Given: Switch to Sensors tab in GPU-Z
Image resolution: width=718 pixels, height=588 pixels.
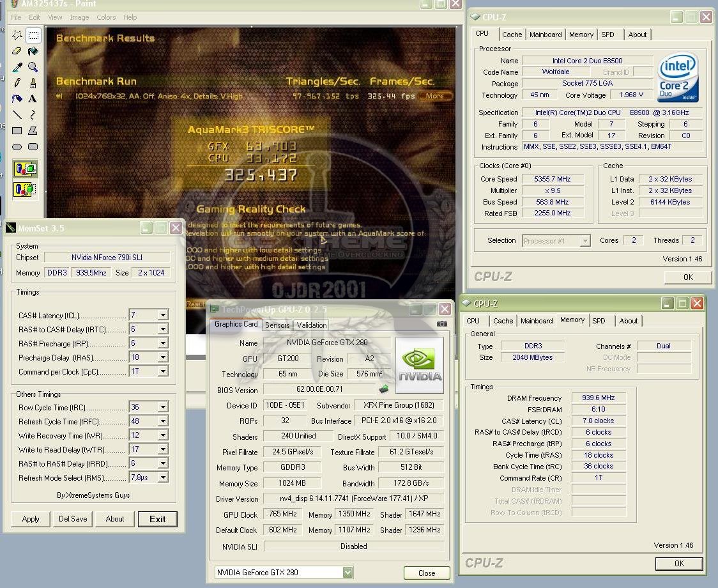Looking at the screenshot, I should click(x=277, y=325).
